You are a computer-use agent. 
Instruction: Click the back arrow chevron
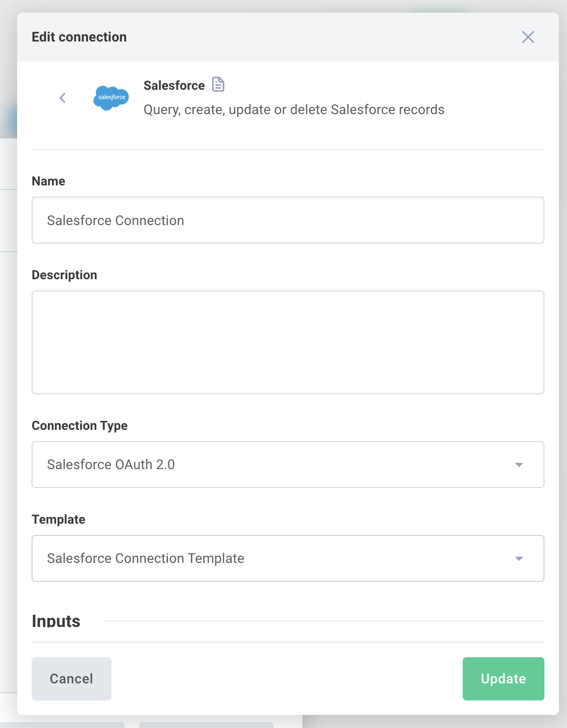click(x=62, y=97)
